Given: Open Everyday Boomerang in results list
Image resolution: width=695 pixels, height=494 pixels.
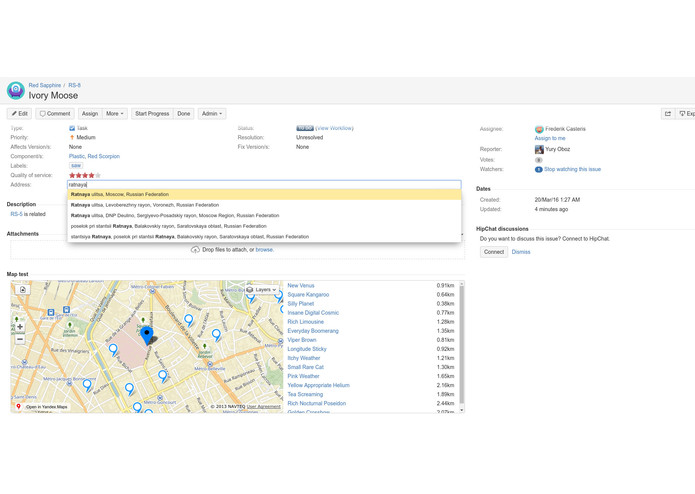Looking at the screenshot, I should pos(313,331).
